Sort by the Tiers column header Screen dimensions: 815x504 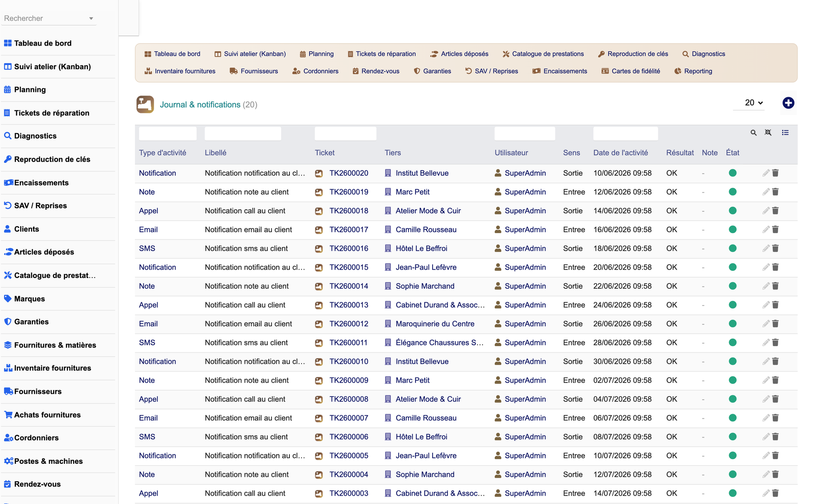click(x=393, y=153)
